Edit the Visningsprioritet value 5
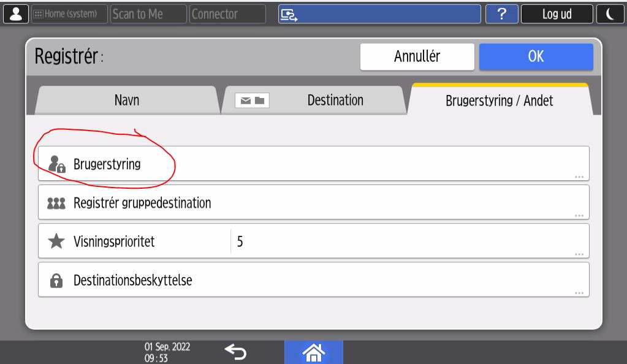The height and width of the screenshot is (364, 627). pos(405,241)
